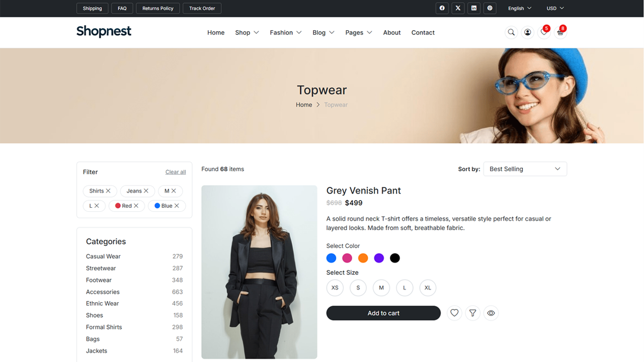Click the quick view eye icon
644x362 pixels.
coord(491,313)
